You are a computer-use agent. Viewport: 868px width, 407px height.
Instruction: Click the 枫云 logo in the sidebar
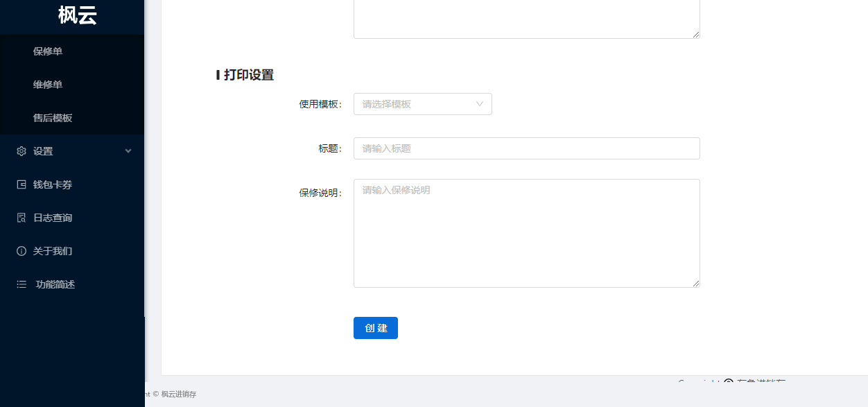pyautogui.click(x=77, y=15)
